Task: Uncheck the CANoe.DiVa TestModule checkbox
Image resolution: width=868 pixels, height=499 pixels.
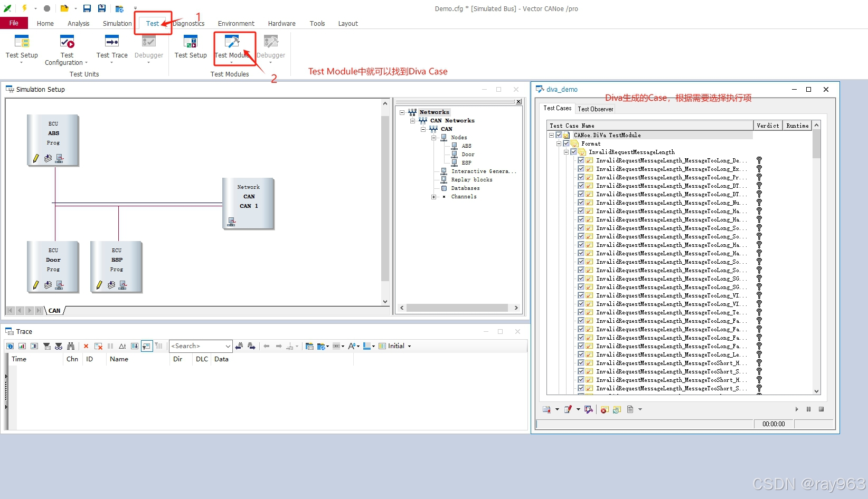Action: coord(559,135)
